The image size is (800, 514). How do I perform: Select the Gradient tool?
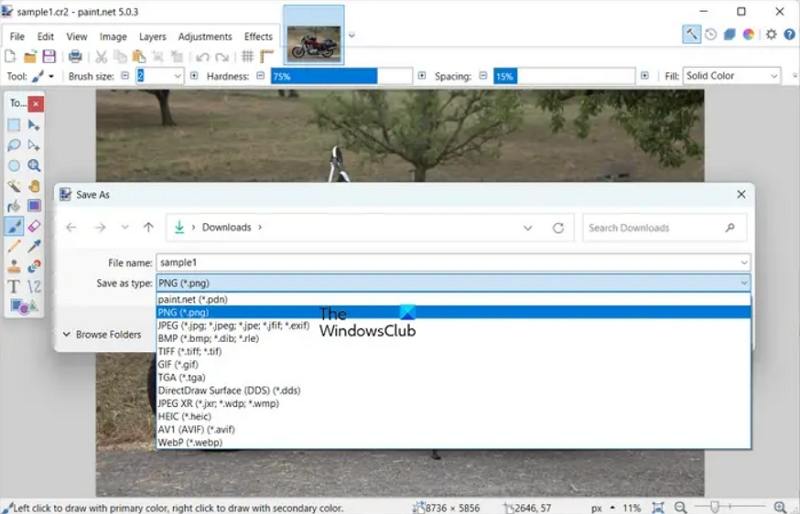[34, 206]
